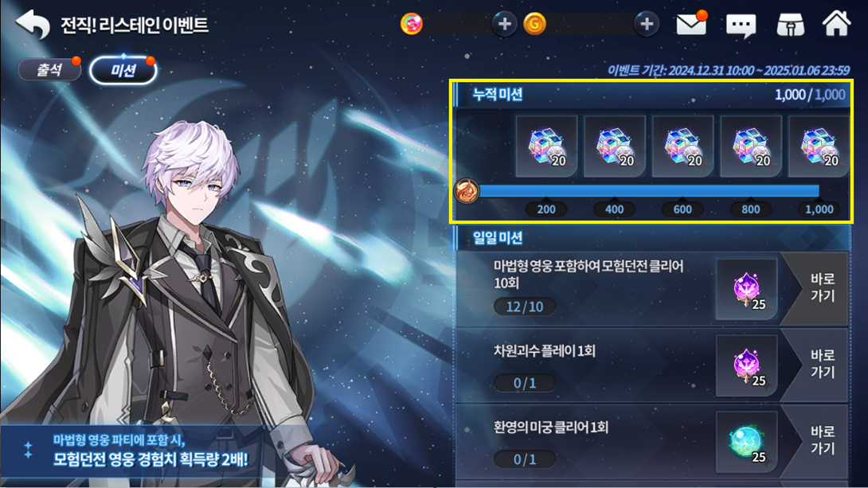
Task: Claim the 1,000 point cube reward
Action: 819,146
